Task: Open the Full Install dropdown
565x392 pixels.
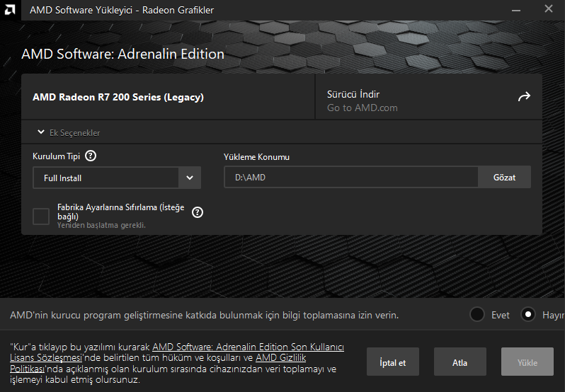Action: [x=117, y=178]
